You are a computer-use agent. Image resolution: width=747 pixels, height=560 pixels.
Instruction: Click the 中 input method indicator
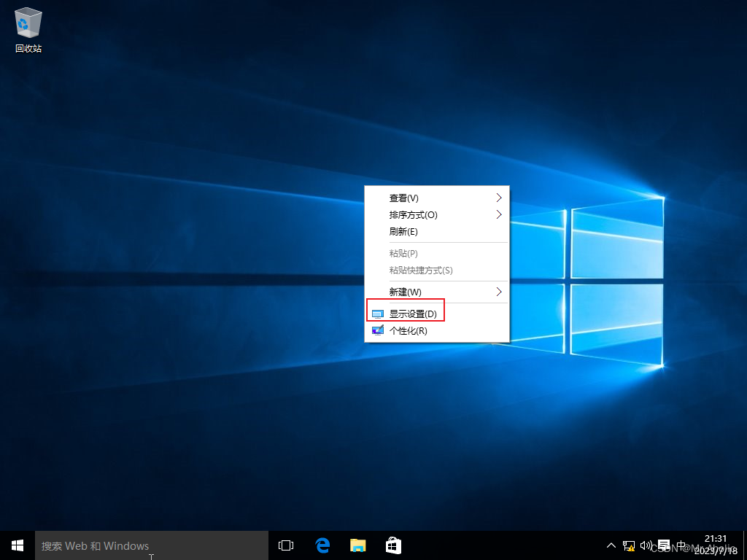click(681, 545)
